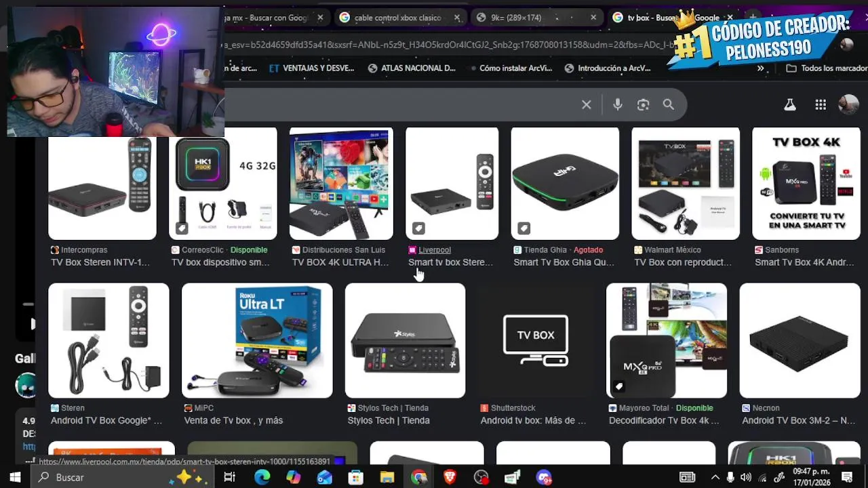Show hidden system tray icons
Viewport: 868px width, 488px height.
[x=715, y=477]
